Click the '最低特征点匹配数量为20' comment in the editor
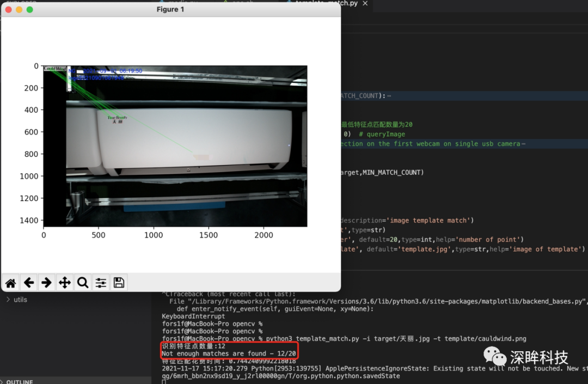 click(377, 125)
